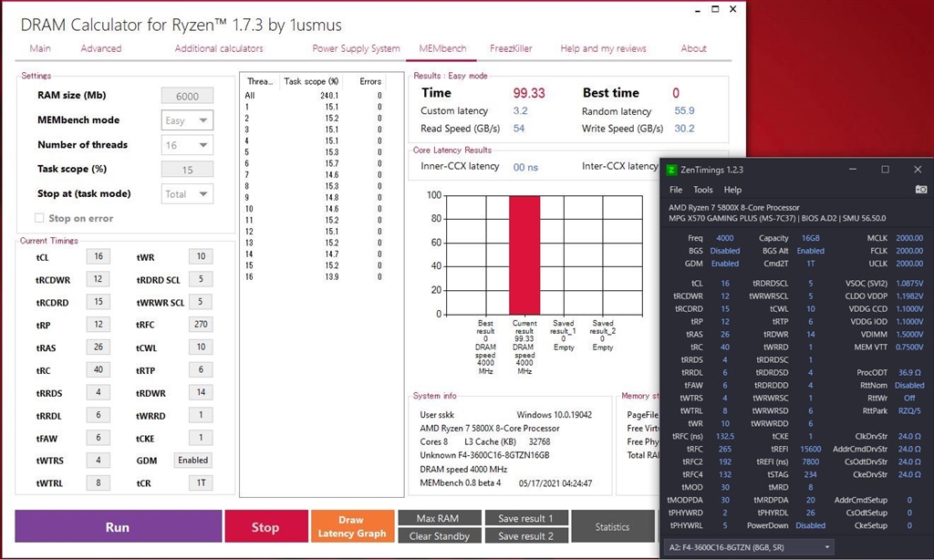The image size is (934, 560).
Task: Click ZenTimings VDIMM value 1.5000V
Action: click(x=909, y=334)
